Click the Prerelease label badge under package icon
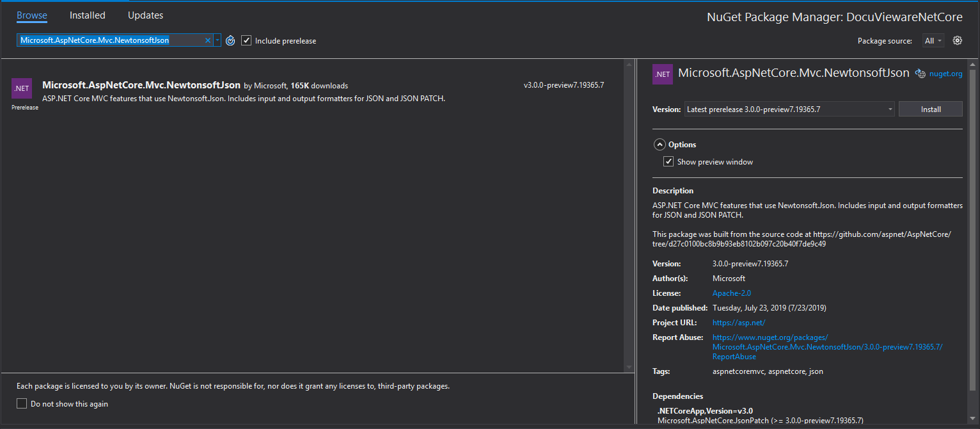The image size is (980, 429). tap(24, 107)
